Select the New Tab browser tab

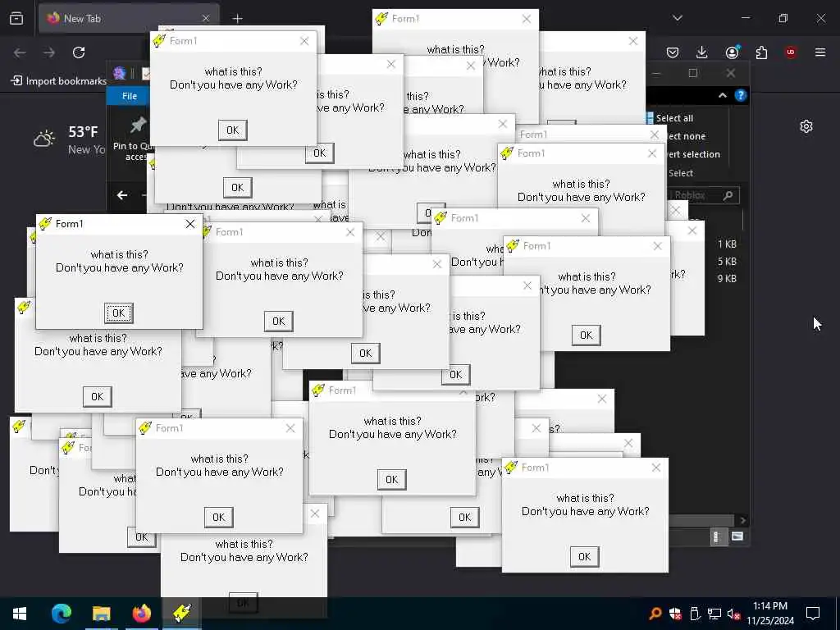tap(129, 18)
